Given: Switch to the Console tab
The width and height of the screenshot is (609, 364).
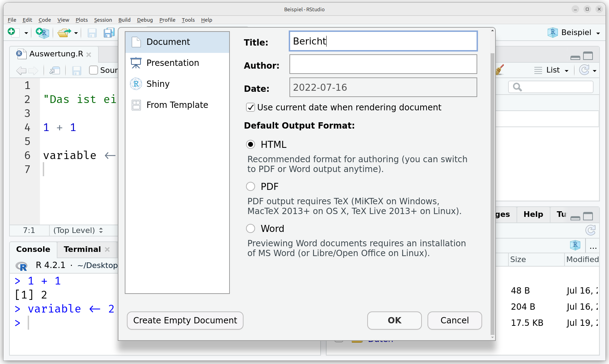Looking at the screenshot, I should click(x=33, y=249).
